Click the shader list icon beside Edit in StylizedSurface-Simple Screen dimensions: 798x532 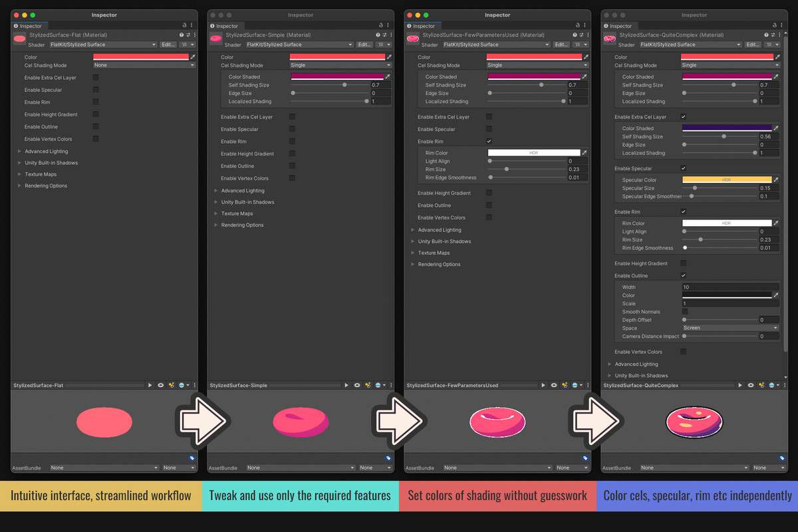pyautogui.click(x=384, y=45)
